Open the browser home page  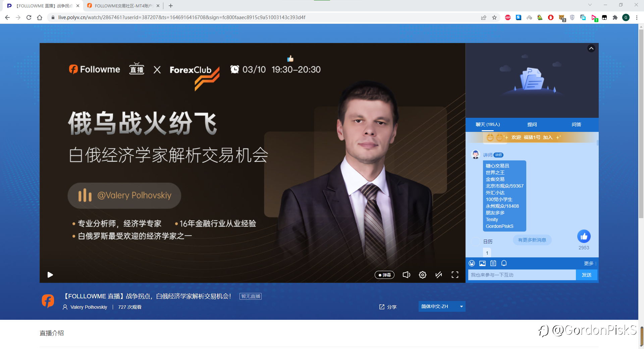pyautogui.click(x=40, y=17)
